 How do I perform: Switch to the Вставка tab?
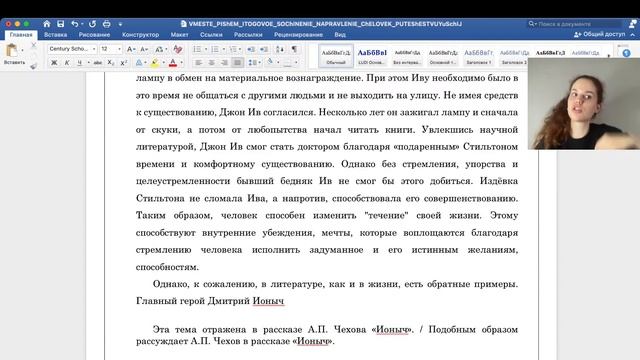coord(56,35)
